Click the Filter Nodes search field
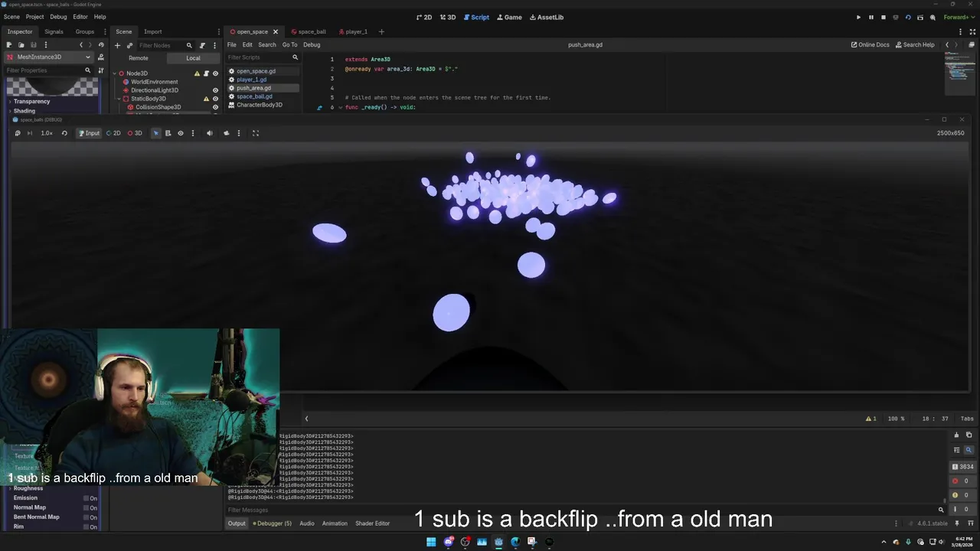 (x=165, y=45)
